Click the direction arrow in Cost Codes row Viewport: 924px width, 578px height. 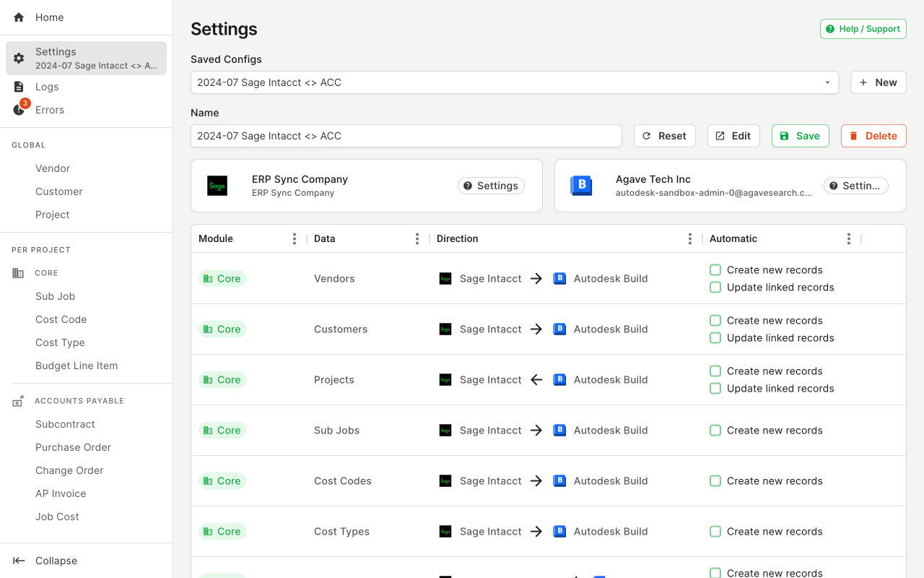click(536, 480)
